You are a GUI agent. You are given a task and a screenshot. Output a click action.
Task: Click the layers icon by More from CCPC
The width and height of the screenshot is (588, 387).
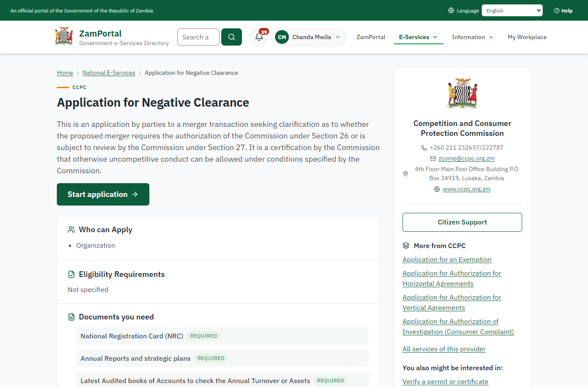tap(406, 246)
